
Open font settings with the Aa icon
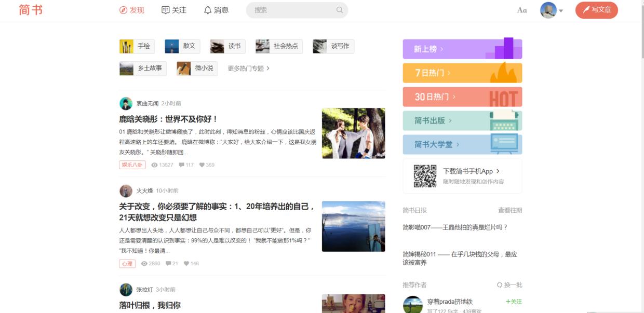(x=522, y=9)
